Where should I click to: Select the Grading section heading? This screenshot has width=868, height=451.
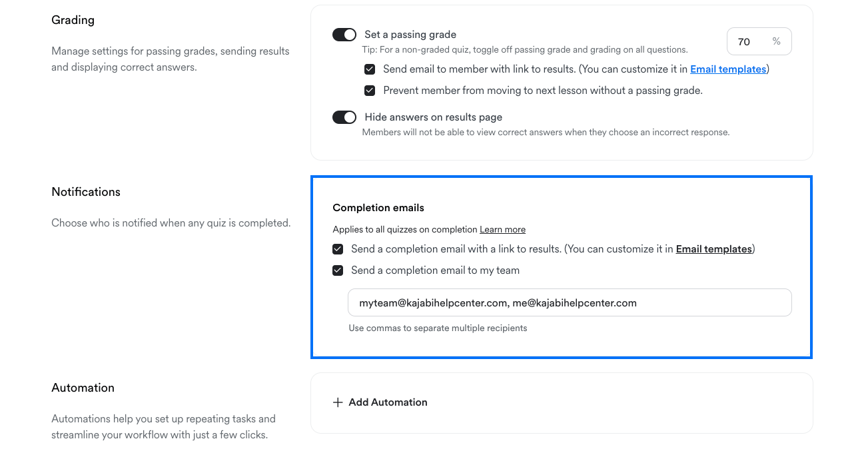tap(73, 20)
